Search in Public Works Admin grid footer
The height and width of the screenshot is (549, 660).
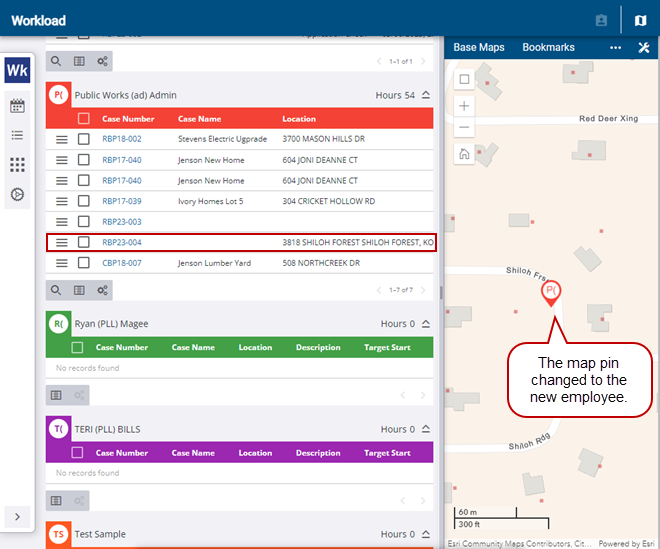[x=56, y=290]
